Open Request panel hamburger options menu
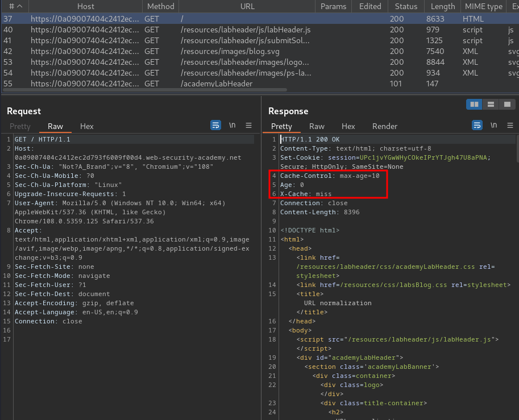 pos(248,126)
